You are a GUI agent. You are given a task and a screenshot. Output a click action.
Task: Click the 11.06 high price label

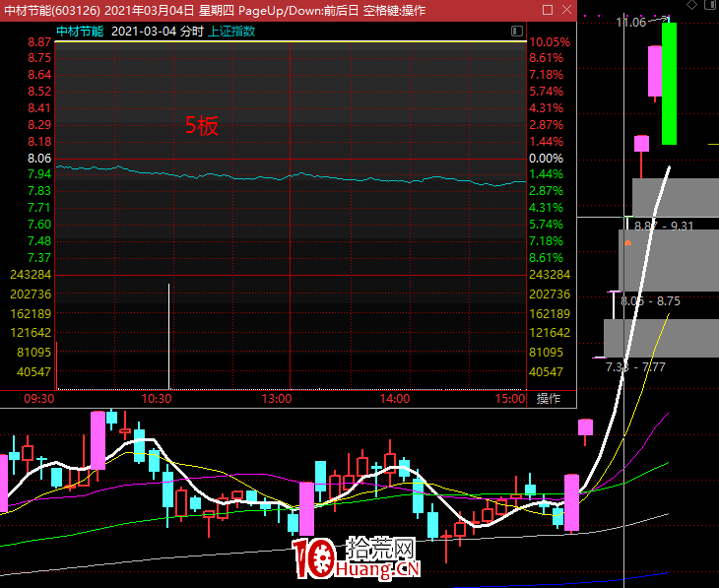click(x=630, y=22)
